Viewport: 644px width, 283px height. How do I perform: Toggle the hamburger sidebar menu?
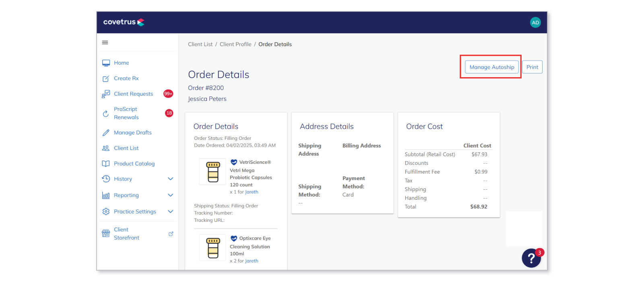[105, 42]
